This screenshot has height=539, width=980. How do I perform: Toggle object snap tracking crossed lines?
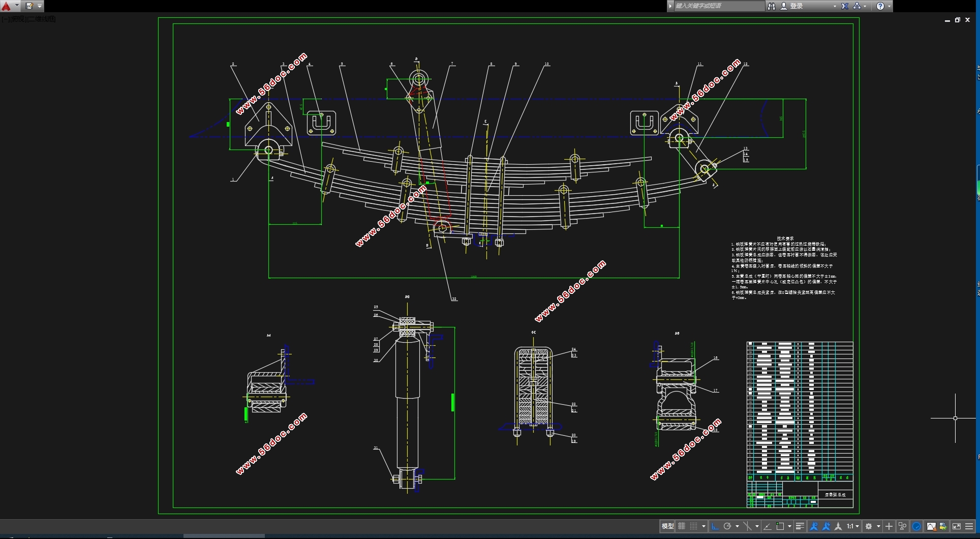point(748,526)
